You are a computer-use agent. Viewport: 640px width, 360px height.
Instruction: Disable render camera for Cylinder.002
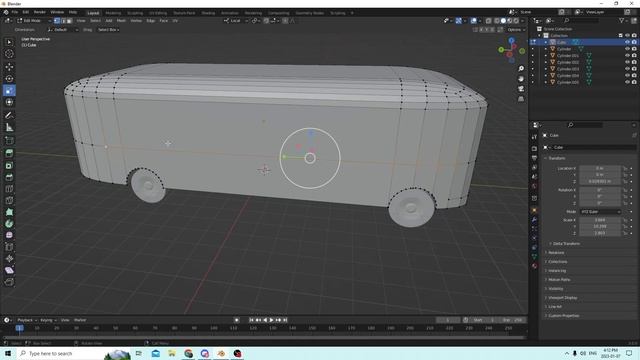coord(634,62)
